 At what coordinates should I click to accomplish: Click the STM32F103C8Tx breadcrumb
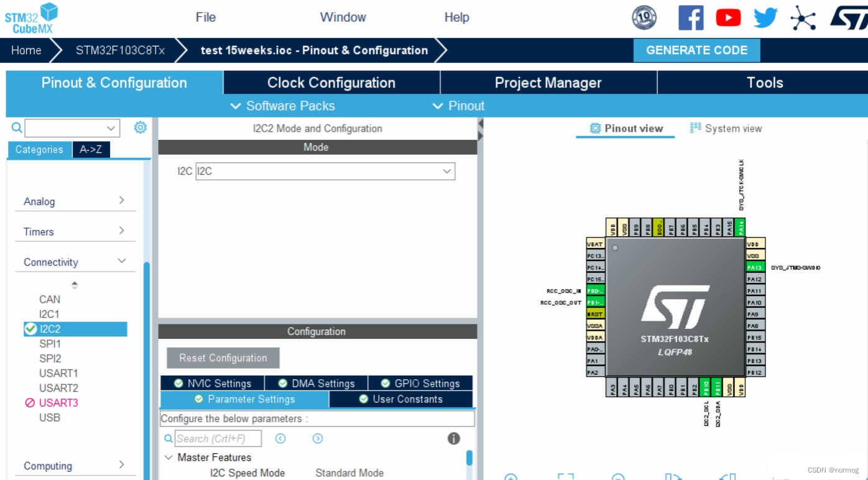pos(120,50)
